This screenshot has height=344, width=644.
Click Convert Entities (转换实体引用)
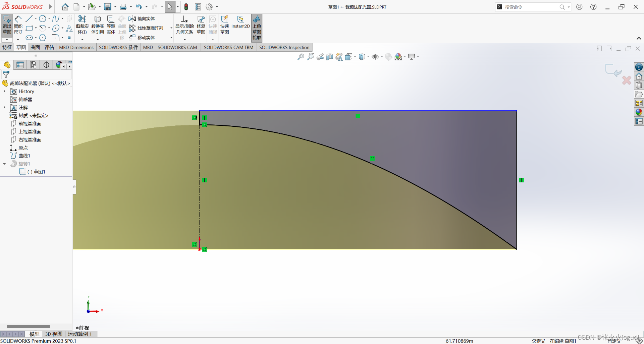[98, 25]
